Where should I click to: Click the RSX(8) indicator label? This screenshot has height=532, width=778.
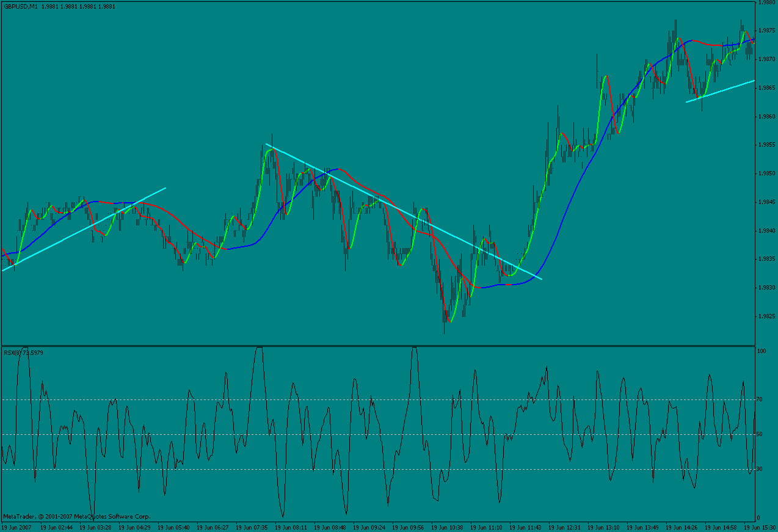pos(10,353)
